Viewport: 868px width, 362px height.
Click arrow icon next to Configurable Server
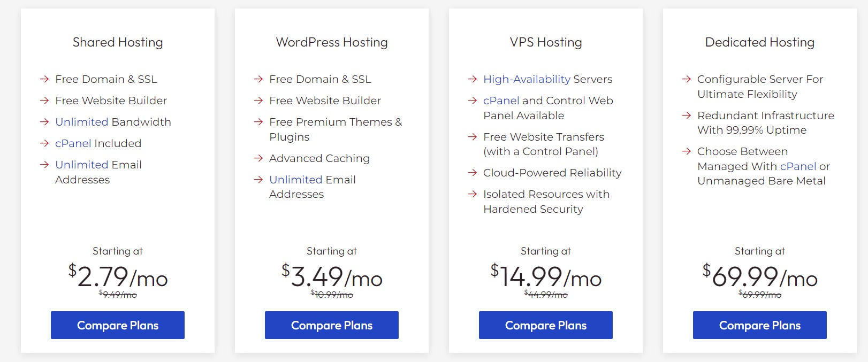687,79
